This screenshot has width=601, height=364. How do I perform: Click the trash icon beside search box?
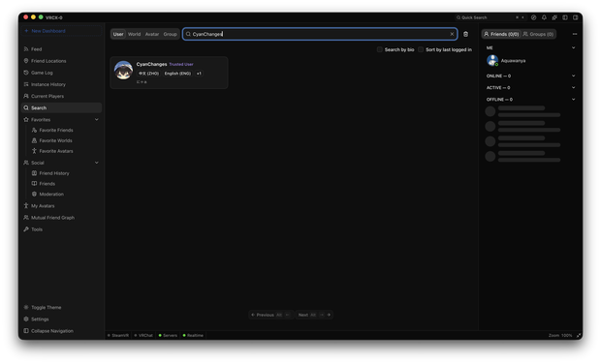pos(465,34)
